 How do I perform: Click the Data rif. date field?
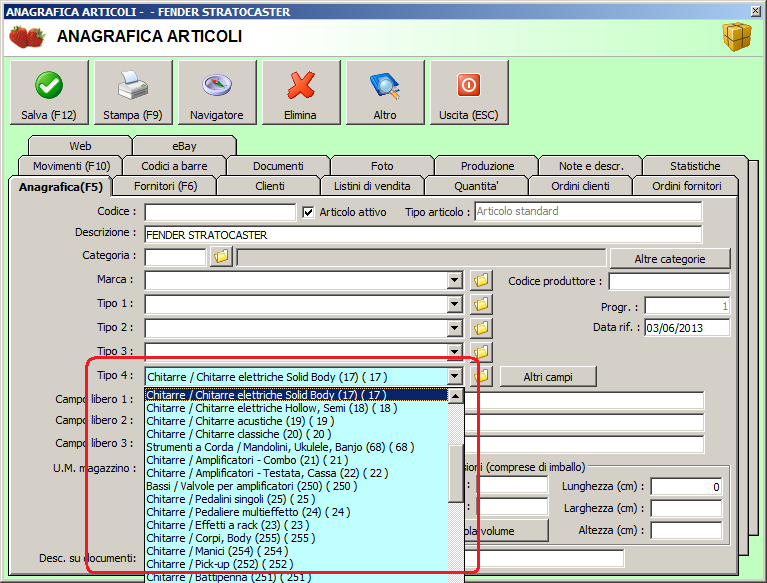687,328
